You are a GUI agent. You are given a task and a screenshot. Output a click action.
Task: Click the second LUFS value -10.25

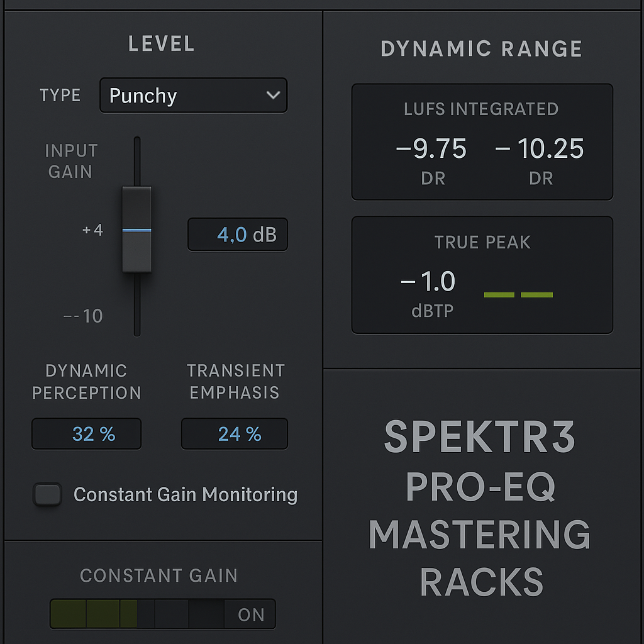540,150
